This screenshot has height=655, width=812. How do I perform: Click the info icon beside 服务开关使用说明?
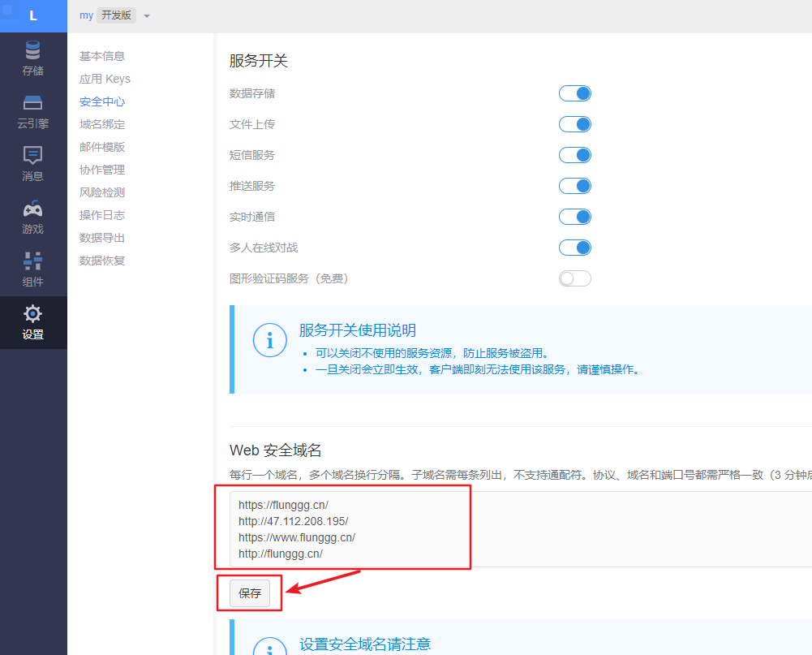click(x=270, y=340)
